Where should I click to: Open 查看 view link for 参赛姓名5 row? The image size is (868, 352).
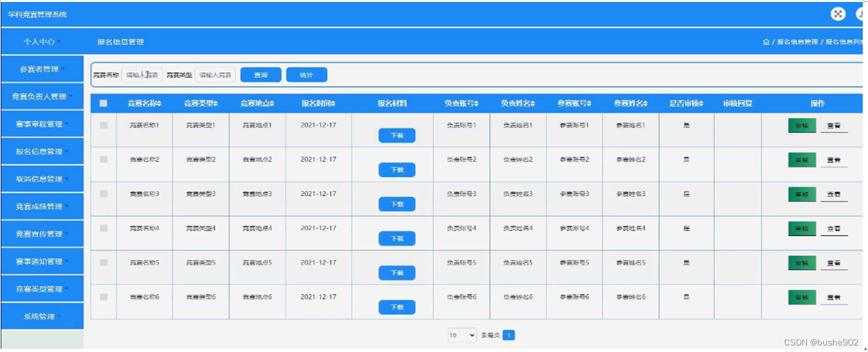tap(834, 263)
